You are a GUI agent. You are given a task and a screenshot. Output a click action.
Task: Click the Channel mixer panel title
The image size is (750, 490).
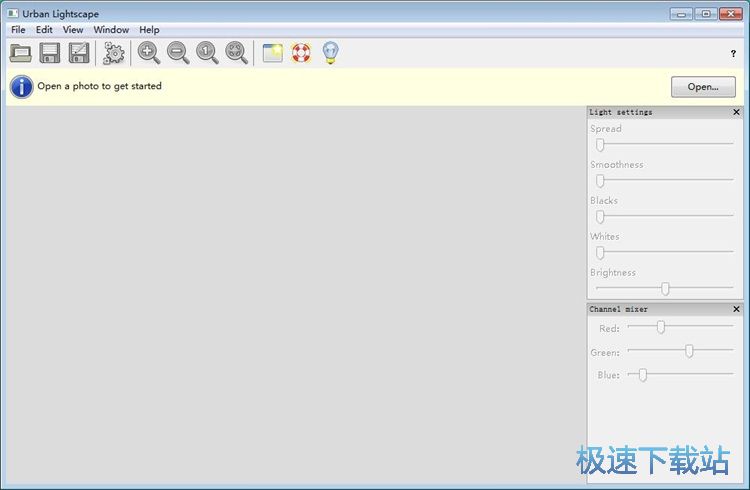(618, 309)
